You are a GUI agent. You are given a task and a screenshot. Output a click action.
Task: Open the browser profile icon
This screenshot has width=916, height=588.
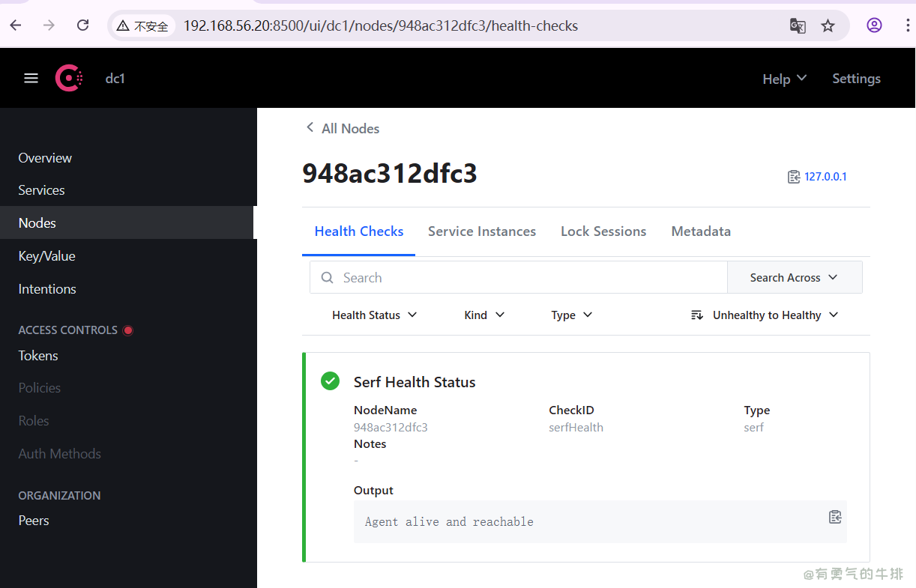(874, 25)
